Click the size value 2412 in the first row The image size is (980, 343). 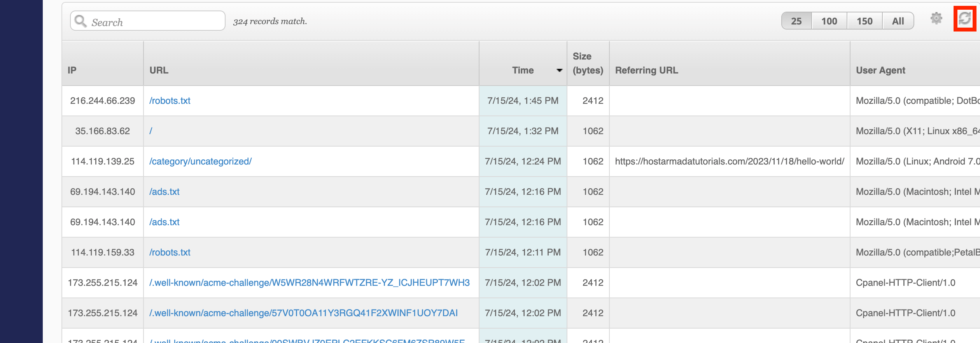pyautogui.click(x=593, y=101)
